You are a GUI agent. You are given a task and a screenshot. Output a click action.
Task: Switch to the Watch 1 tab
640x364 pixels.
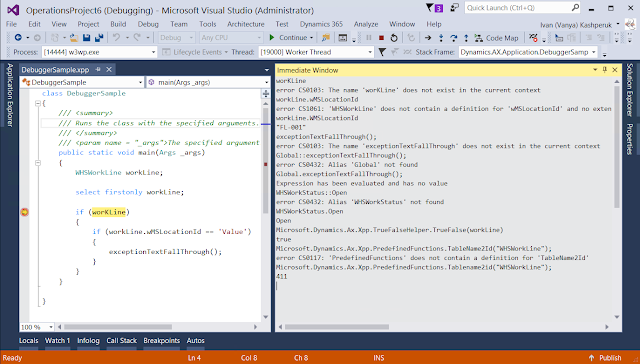[58, 340]
